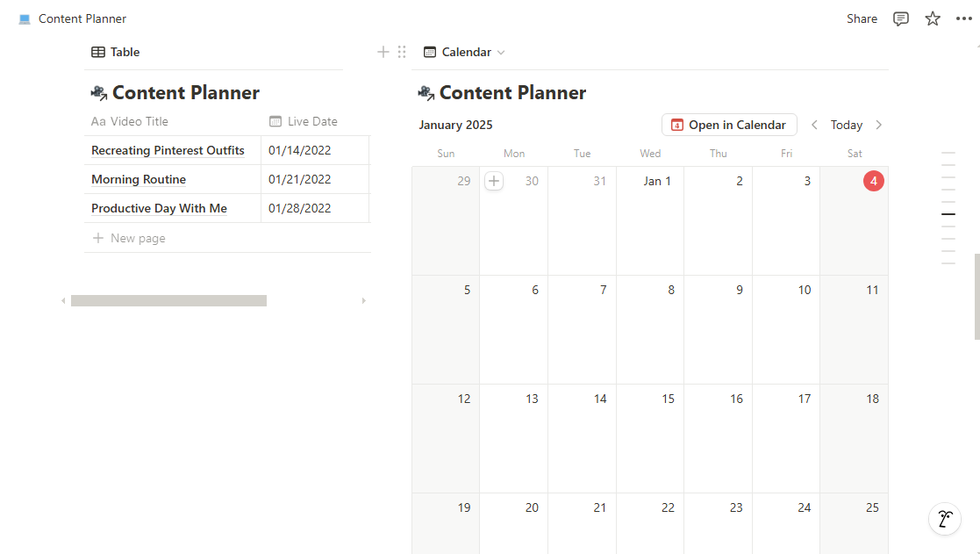Screen dimensions: 980x554
Task: Click the table's horizontal scrollbar
Action: point(168,301)
